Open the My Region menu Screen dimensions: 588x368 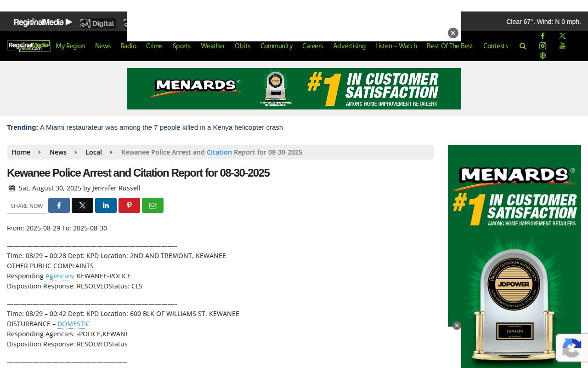point(70,46)
